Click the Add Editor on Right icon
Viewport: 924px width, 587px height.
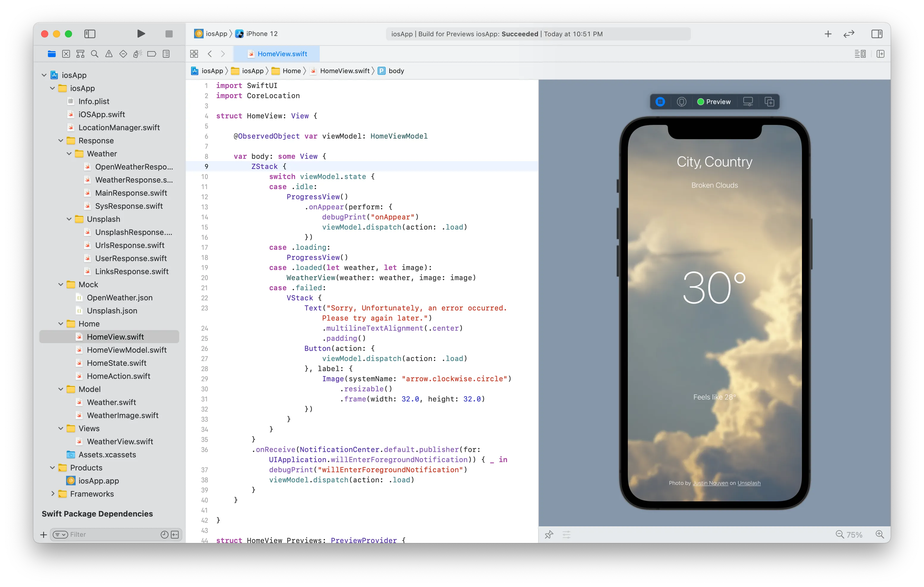click(880, 54)
